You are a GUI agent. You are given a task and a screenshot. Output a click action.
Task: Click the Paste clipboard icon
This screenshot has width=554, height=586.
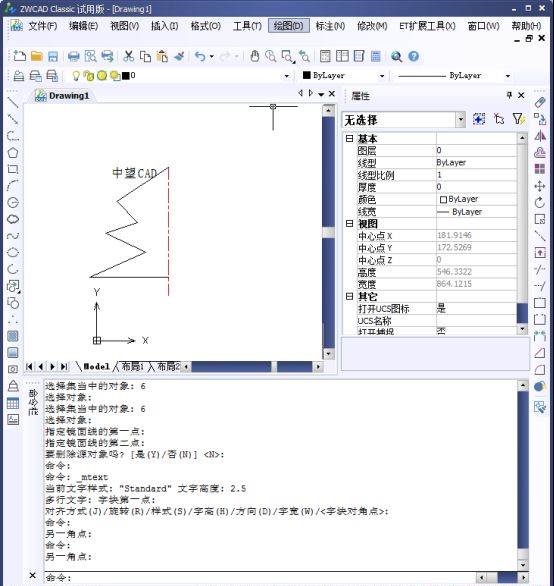[x=162, y=56]
